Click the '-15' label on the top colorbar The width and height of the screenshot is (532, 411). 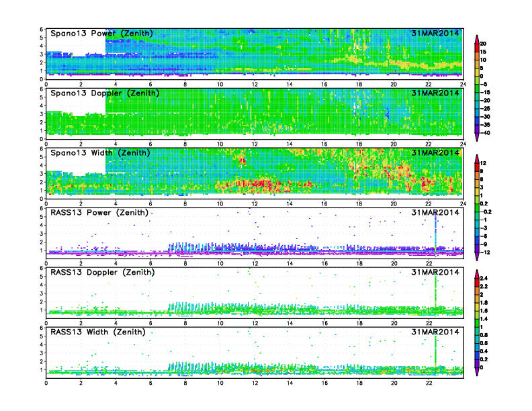pos(485,92)
